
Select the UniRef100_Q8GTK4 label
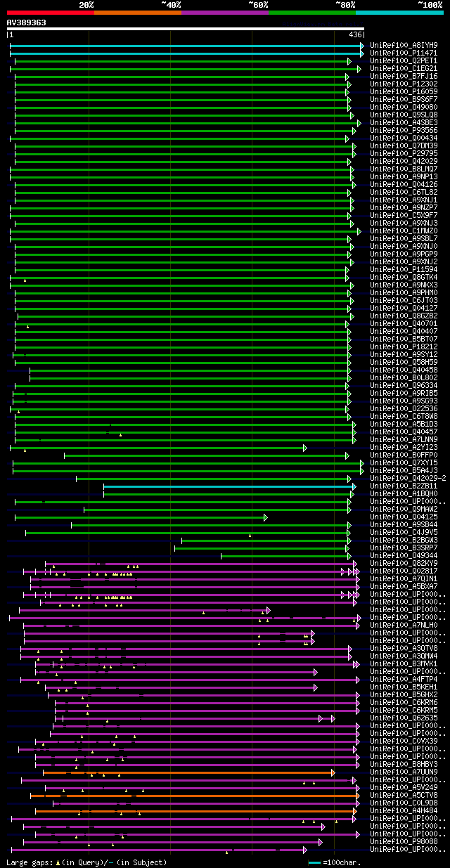tap(405, 277)
